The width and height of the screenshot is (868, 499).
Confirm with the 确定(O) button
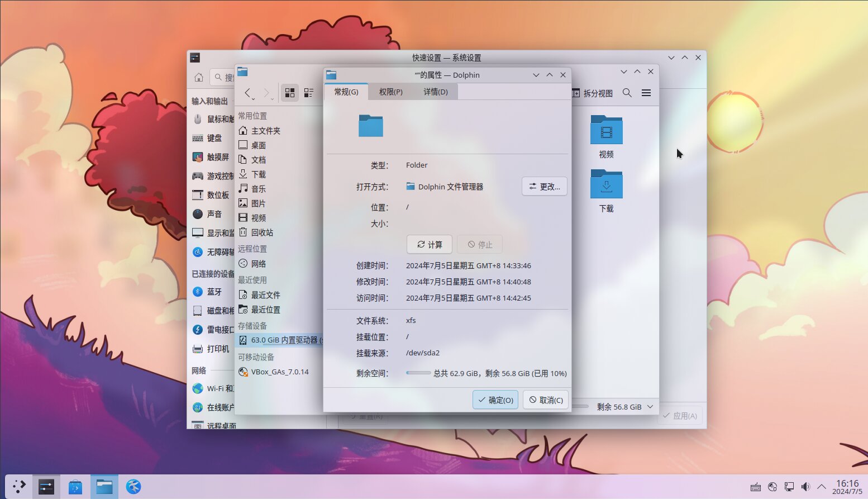(495, 400)
